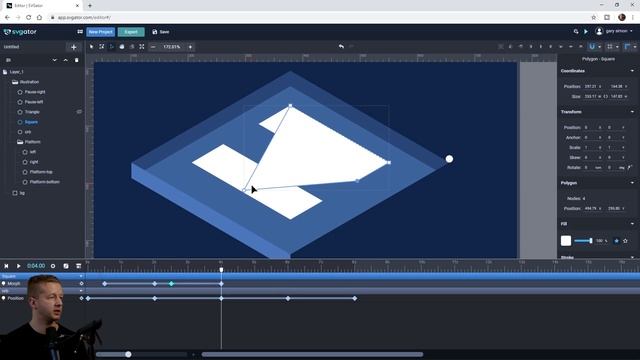Click the svgator logo
Screen dimensions: 640x360
click(20, 31)
